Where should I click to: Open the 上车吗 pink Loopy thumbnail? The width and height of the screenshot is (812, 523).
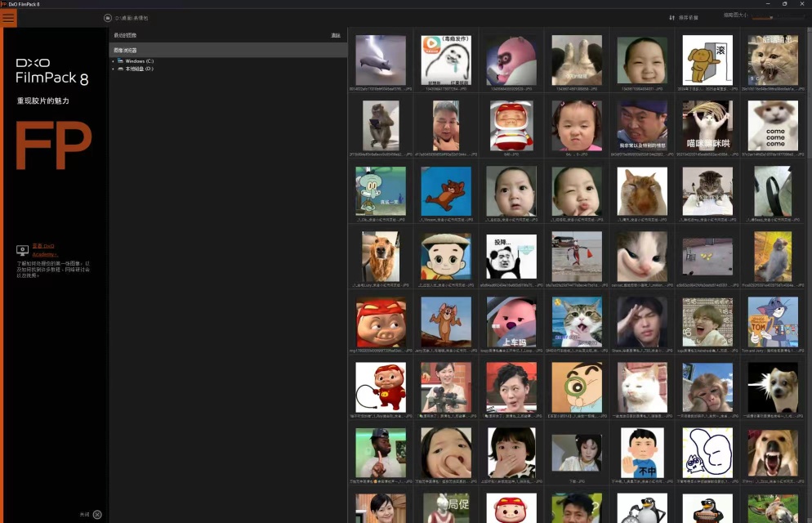click(x=511, y=322)
